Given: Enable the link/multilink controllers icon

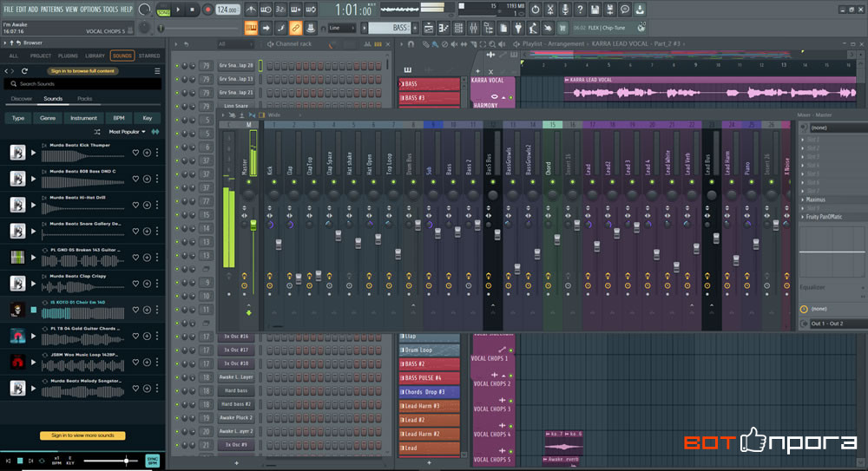Looking at the screenshot, I should click(296, 28).
